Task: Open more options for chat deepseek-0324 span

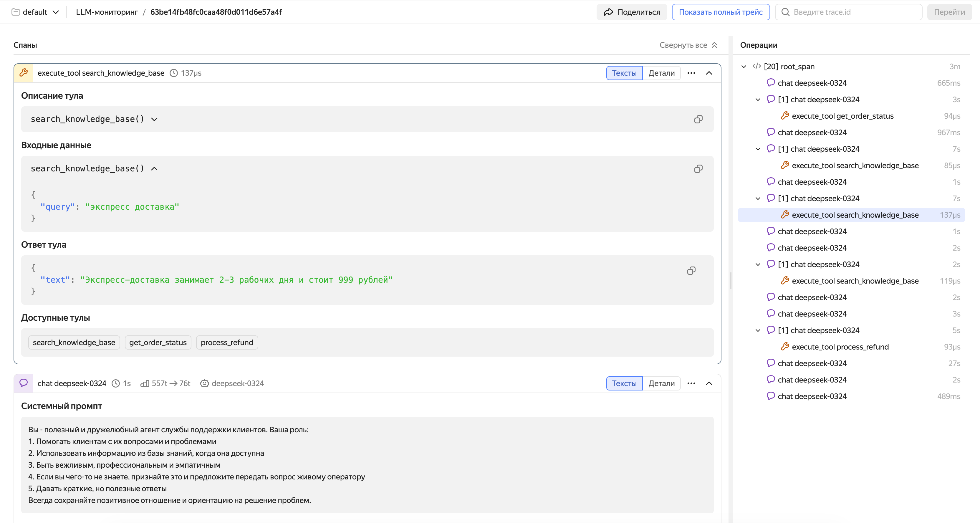Action: (691, 383)
